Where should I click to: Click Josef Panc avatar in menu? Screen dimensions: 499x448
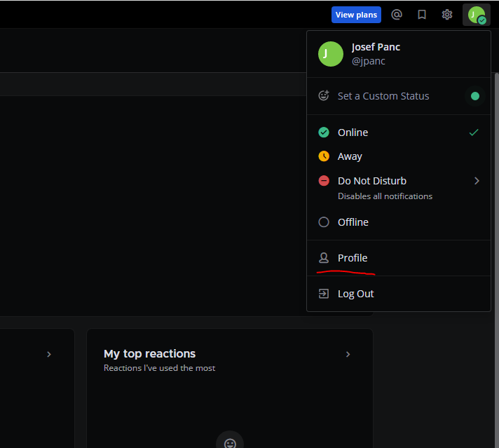pyautogui.click(x=330, y=54)
